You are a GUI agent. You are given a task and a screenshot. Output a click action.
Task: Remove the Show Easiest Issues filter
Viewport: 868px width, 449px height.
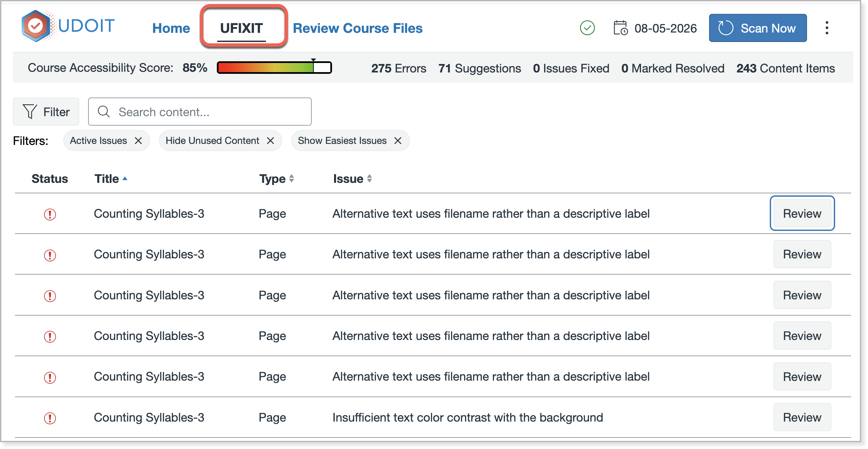pyautogui.click(x=398, y=141)
